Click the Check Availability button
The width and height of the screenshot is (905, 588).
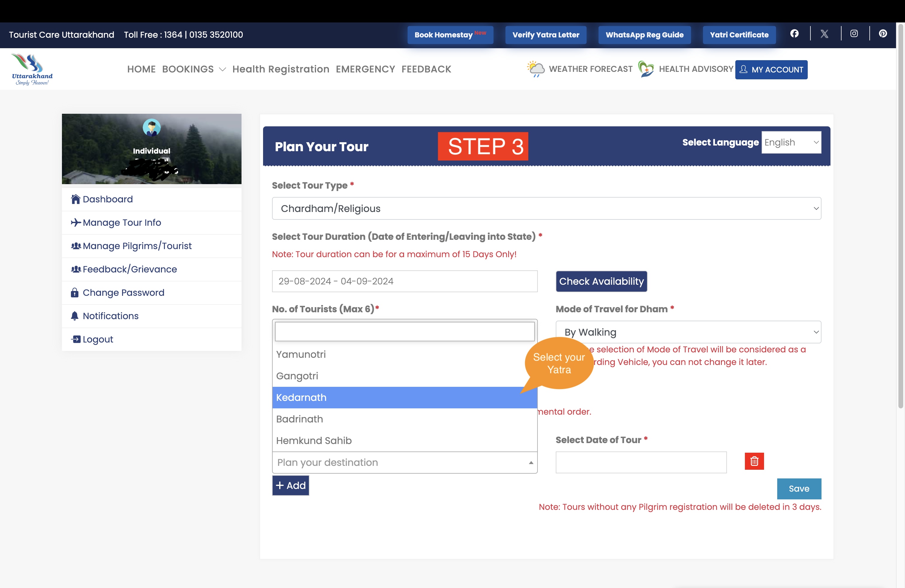pos(601,281)
